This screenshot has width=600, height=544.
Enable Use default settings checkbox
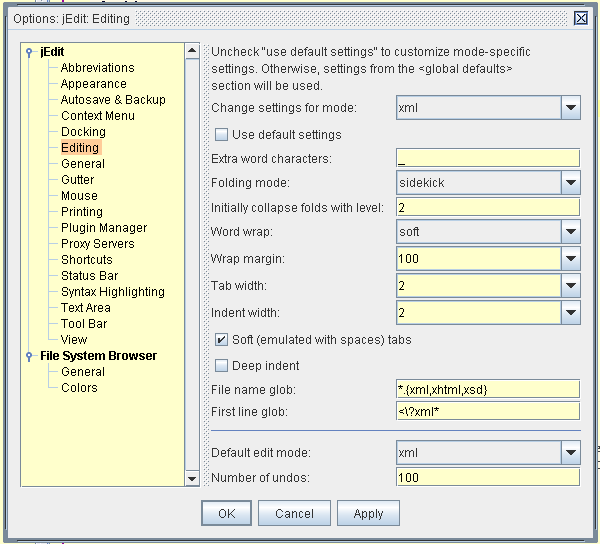(x=221, y=135)
